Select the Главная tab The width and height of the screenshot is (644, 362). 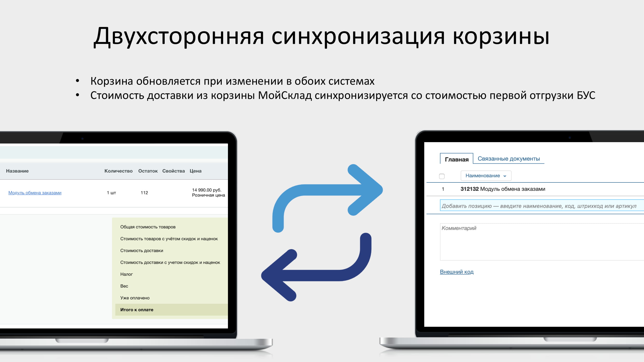[x=456, y=159]
